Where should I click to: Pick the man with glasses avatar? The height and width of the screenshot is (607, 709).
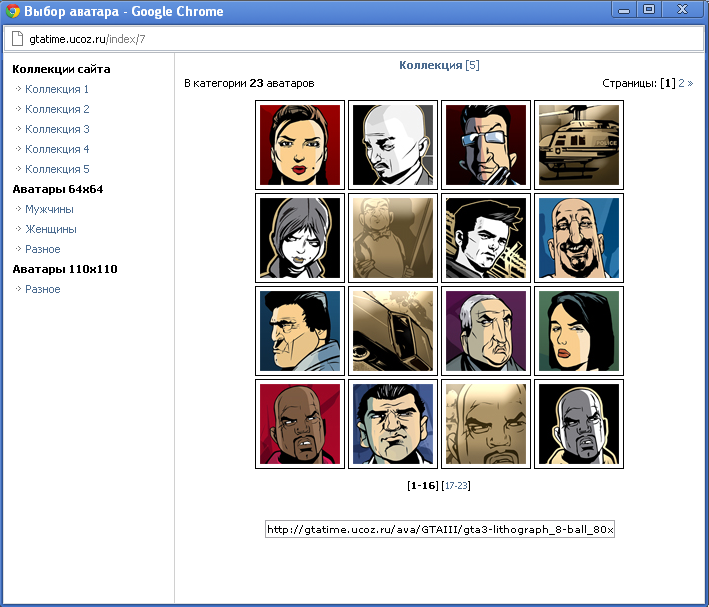click(x=486, y=145)
